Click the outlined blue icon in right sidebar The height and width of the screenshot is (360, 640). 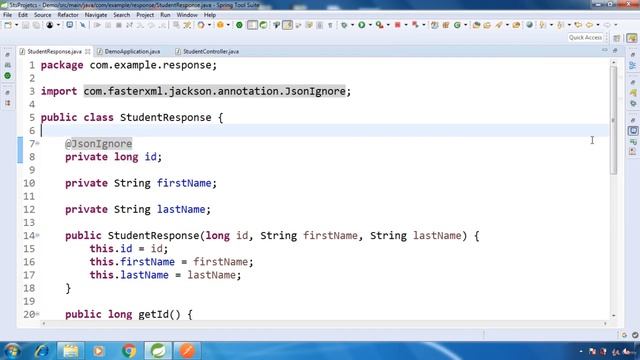pos(633,131)
